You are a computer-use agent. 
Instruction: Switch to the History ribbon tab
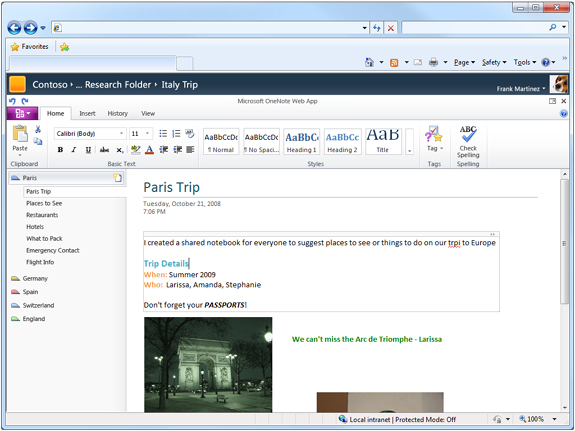[117, 114]
